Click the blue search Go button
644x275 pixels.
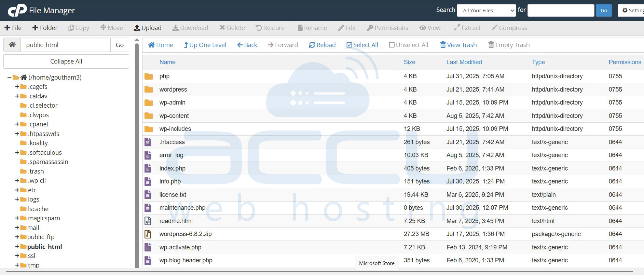tap(604, 11)
